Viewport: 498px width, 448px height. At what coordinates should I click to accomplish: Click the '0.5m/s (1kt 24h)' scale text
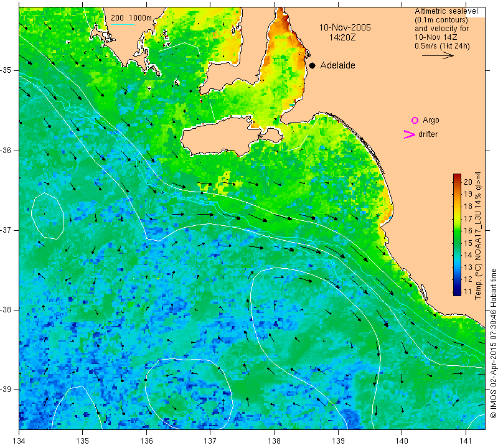(x=442, y=45)
